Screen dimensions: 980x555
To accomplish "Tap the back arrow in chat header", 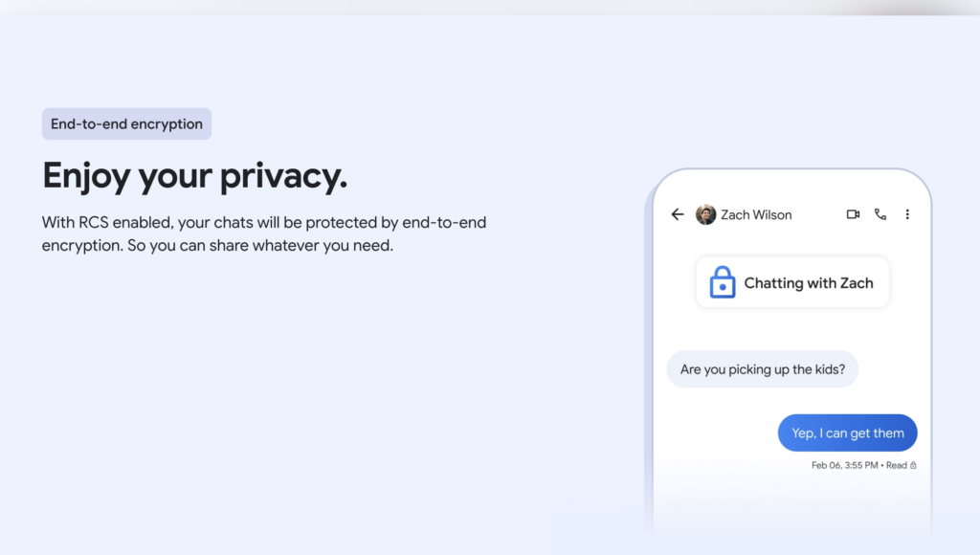I will (x=678, y=214).
